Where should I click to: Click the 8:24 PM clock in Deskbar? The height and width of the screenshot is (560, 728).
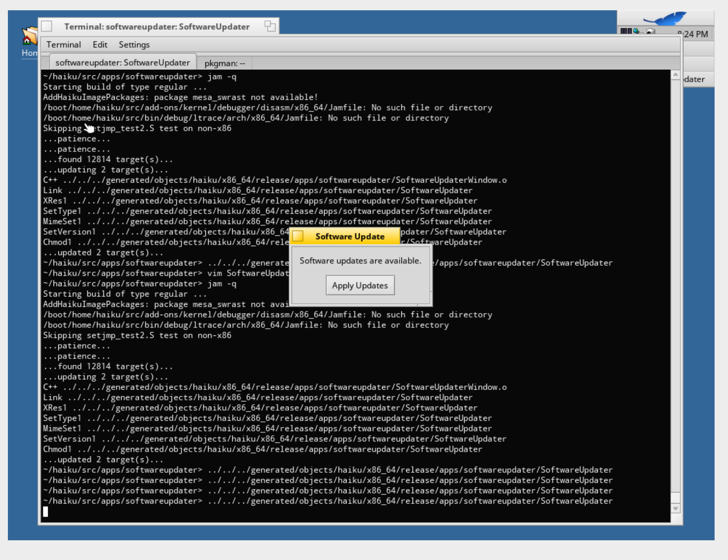[x=692, y=34]
